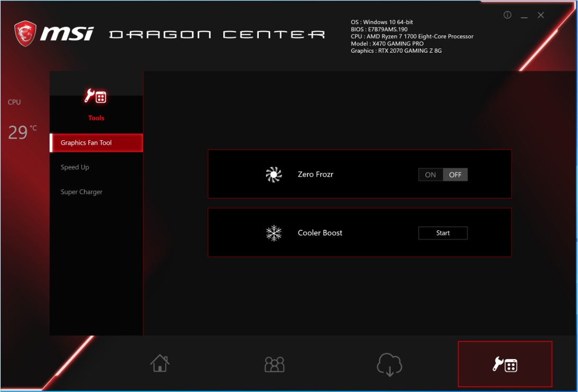Click Graphics : RTX 2070 GAMING Z 8G line
The image size is (578, 392).
coord(396,51)
